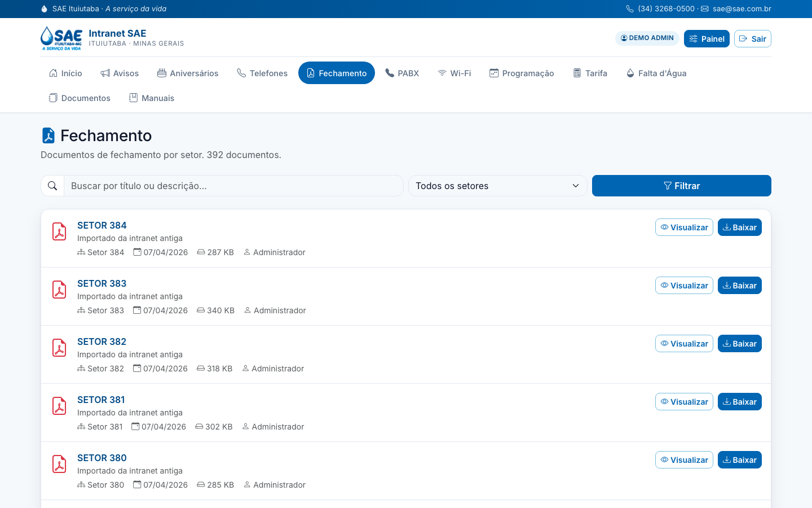The height and width of the screenshot is (508, 812).
Task: Open the SETOR 383 title link
Action: pyautogui.click(x=102, y=283)
